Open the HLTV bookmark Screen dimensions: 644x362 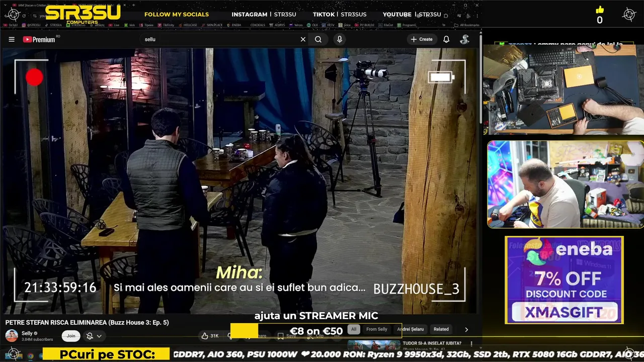tap(328, 25)
